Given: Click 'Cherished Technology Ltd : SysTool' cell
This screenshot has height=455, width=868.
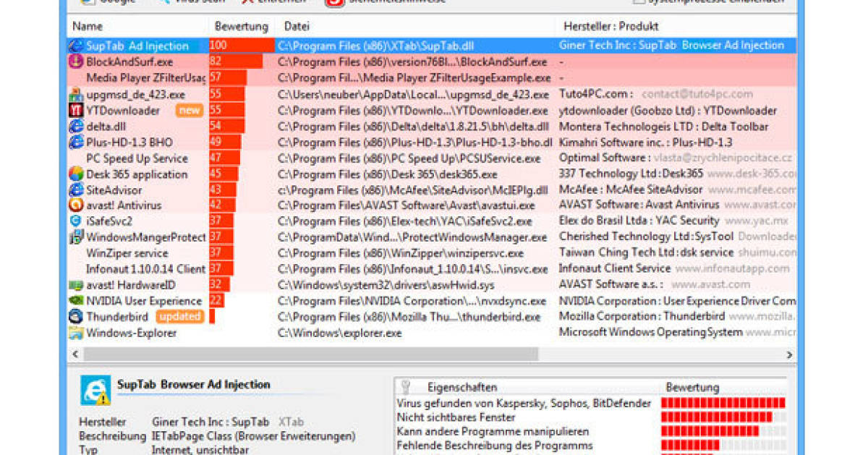Looking at the screenshot, I should [x=647, y=237].
